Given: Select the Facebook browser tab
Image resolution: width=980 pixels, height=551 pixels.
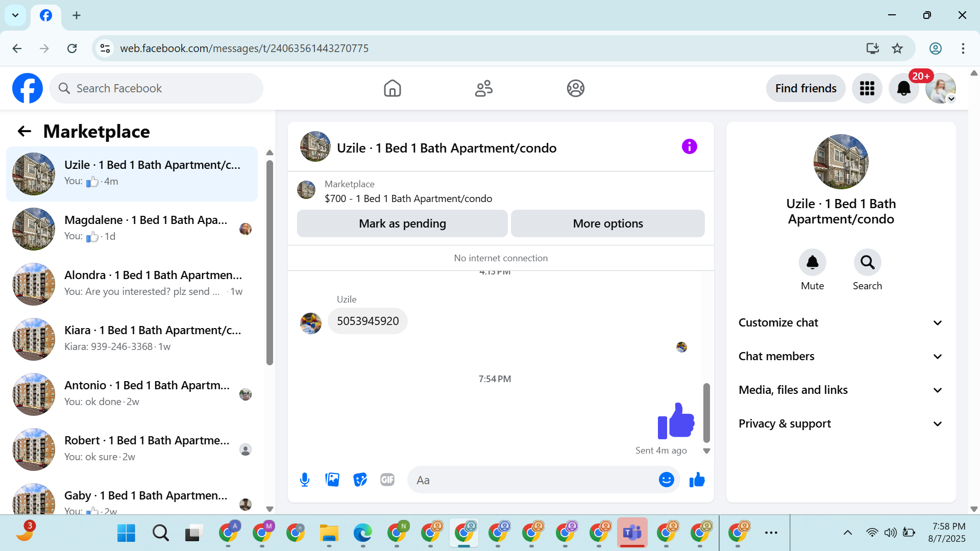Looking at the screenshot, I should tap(46, 15).
